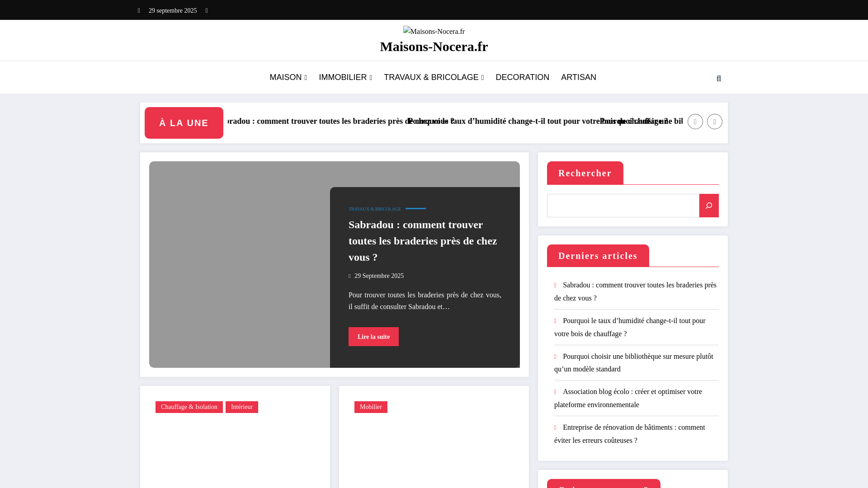Viewport: 868px width, 488px height.
Task: Select the Mobilier category tag
Action: [x=371, y=407]
